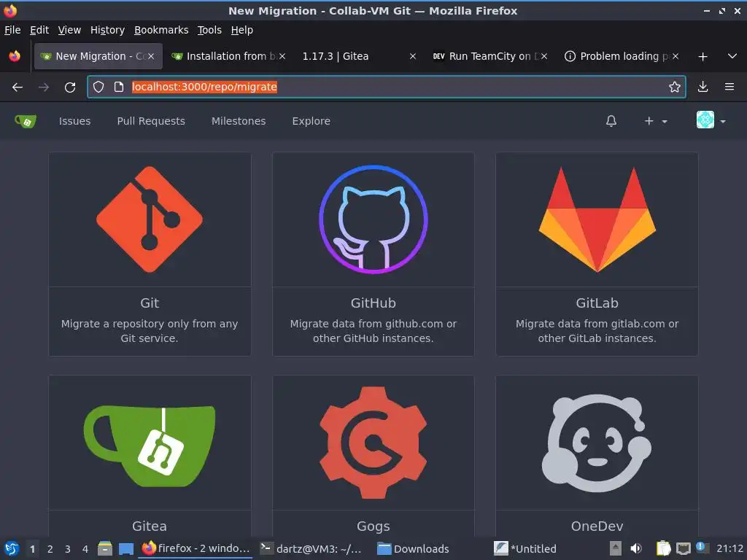This screenshot has width=747, height=560.
Task: Open the Bookmarks menu
Action: (161, 30)
